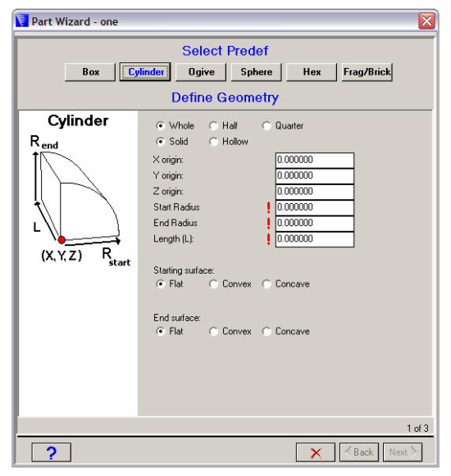Choose the Sphere predef button

click(256, 72)
